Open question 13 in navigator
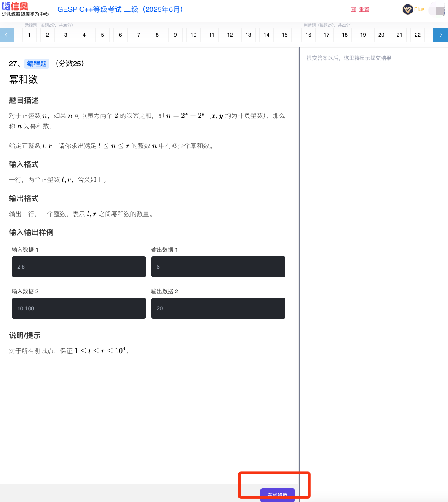Viewport: 448px width, 502px height. [248, 35]
